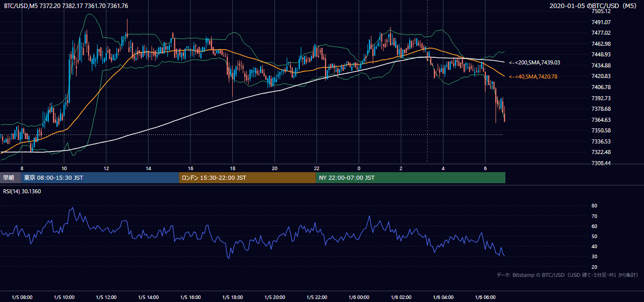This screenshot has width=644, height=302.
Task: Click hour label 18 under the price chart
Action: pyautogui.click(x=232, y=168)
